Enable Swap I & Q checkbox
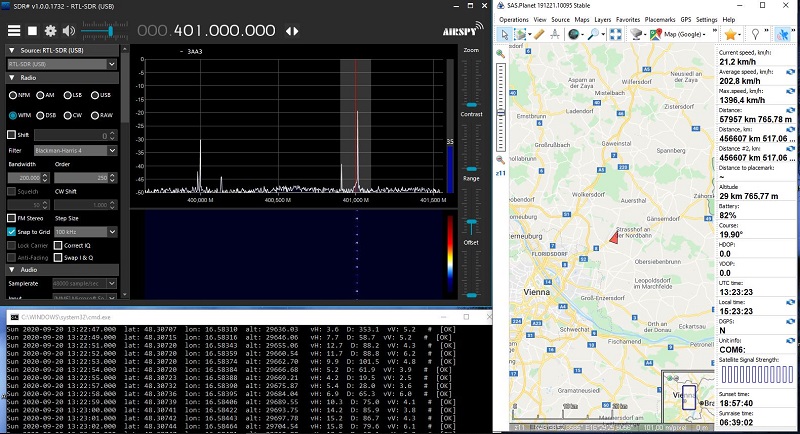 tap(58, 258)
